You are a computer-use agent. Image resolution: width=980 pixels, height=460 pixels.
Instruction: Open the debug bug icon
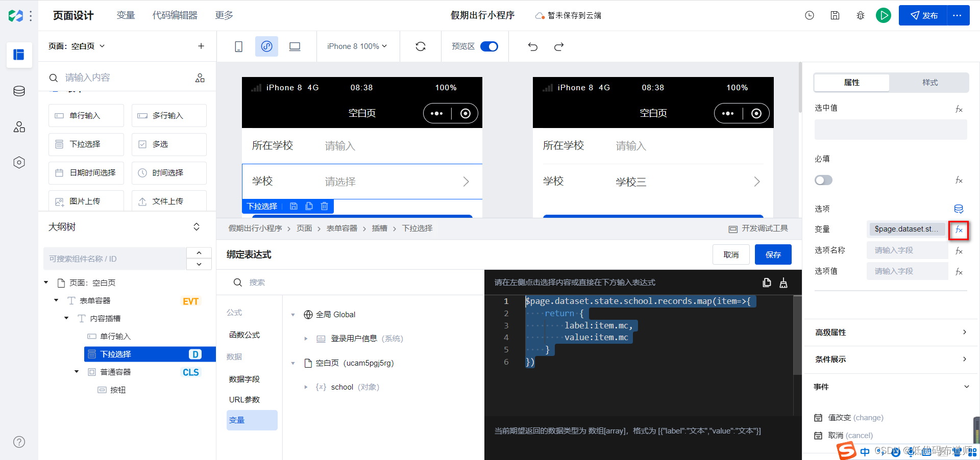tap(861, 15)
